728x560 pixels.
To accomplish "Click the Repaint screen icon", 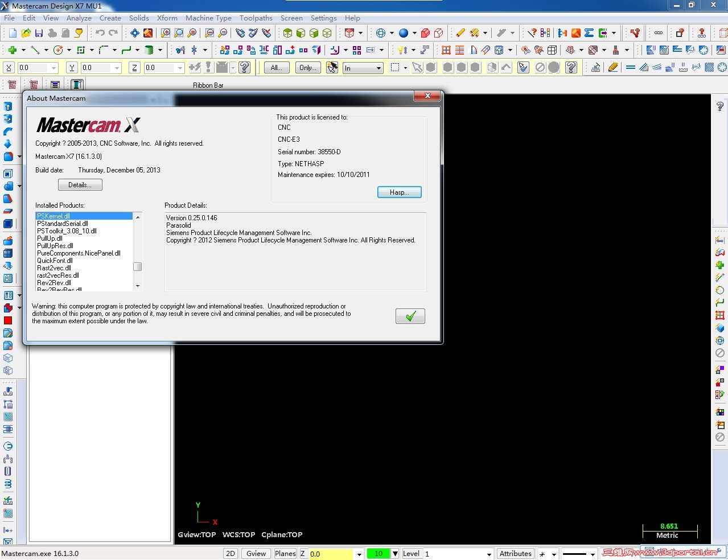I will pyautogui.click(x=148, y=33).
